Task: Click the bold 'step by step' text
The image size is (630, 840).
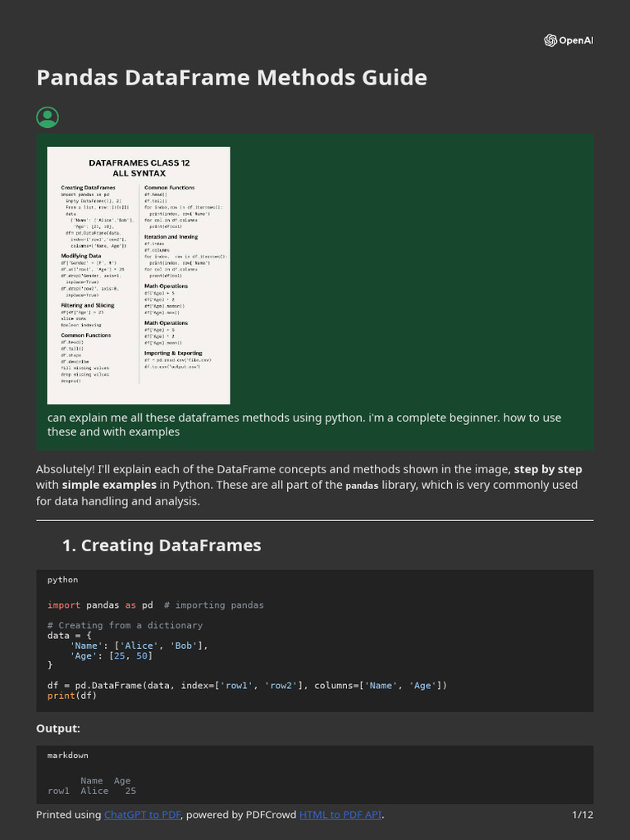Action: pos(548,469)
